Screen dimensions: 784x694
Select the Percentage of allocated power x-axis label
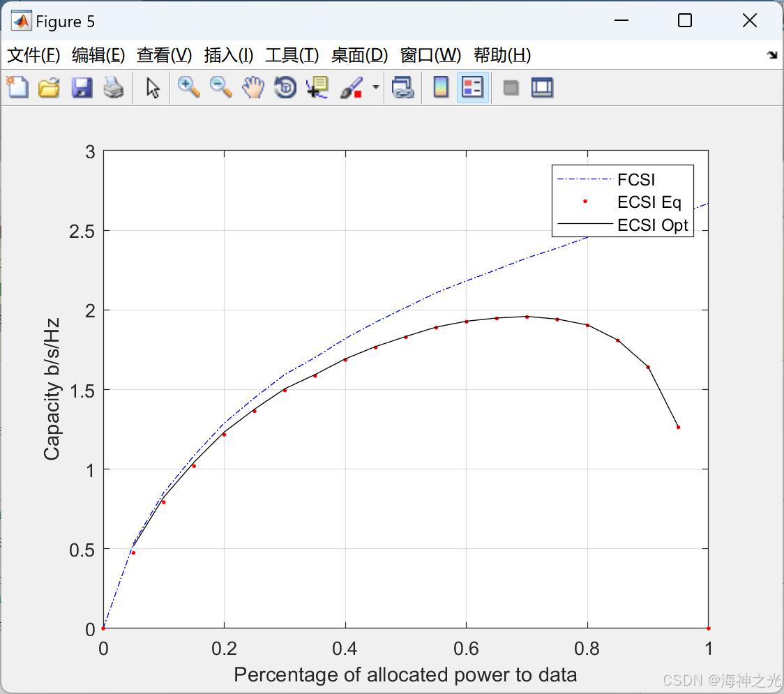405,674
